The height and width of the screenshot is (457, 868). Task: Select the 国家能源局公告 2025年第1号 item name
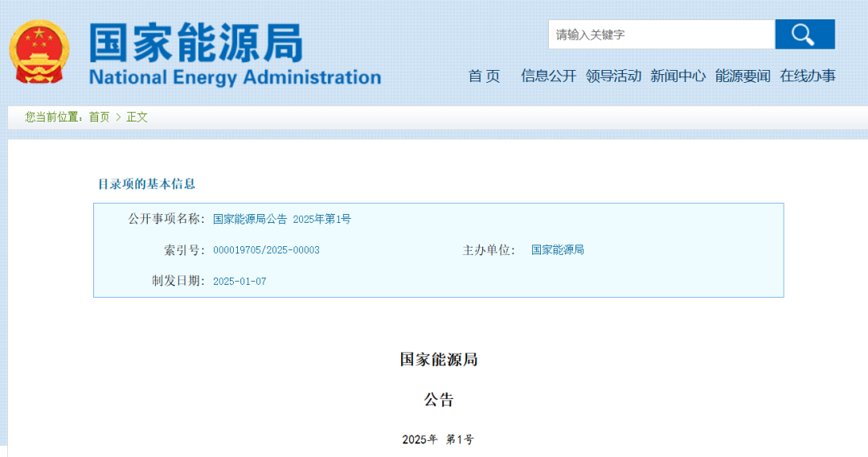point(281,219)
